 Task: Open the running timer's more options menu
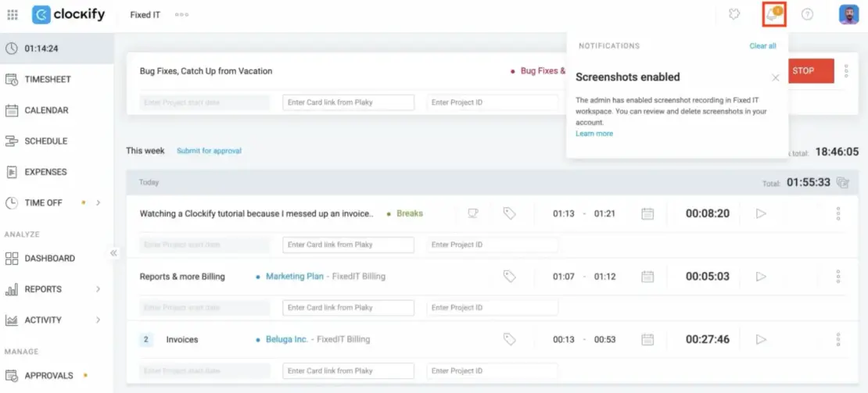846,71
